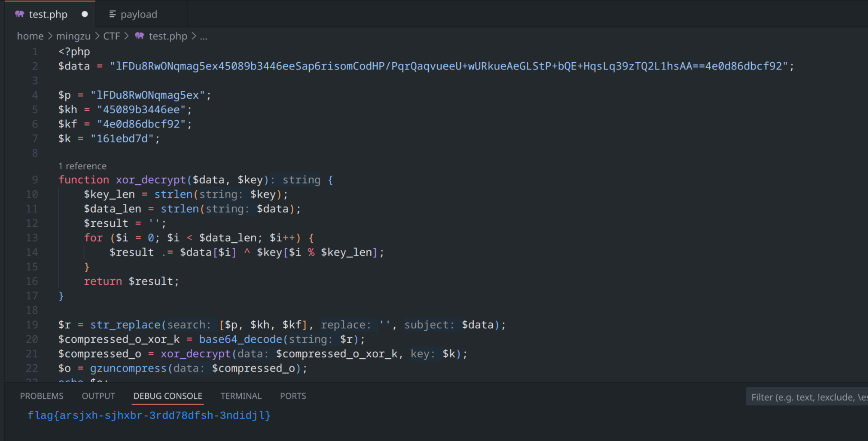
Task: Open the TERMINAL panel tab
Action: (241, 396)
